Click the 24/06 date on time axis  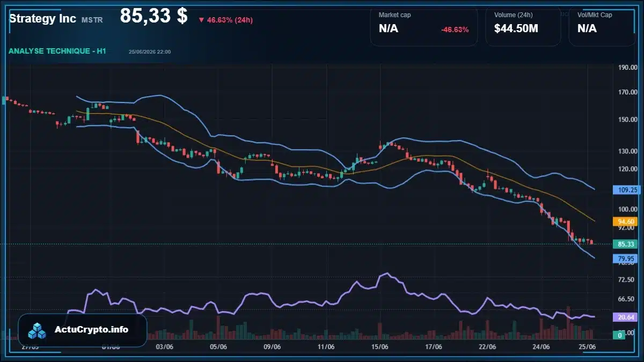point(541,347)
